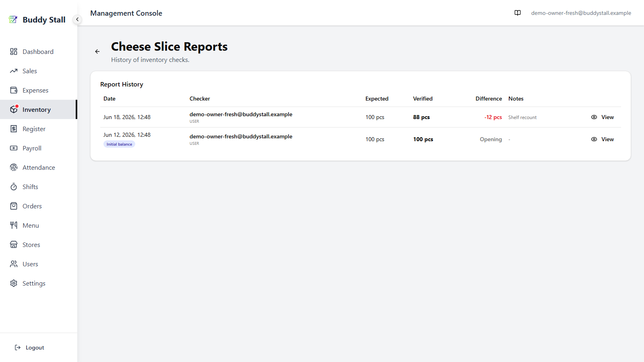Go to Attendance

pos(39,167)
